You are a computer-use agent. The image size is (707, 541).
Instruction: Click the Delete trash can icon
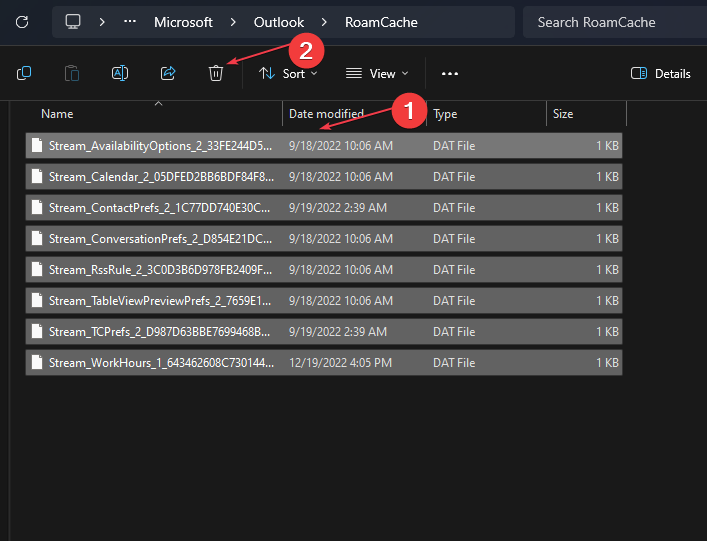click(216, 73)
